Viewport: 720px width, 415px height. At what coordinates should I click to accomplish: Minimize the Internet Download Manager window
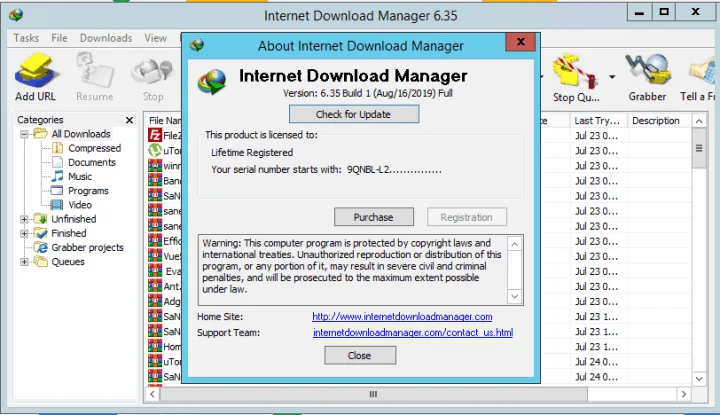pyautogui.click(x=639, y=12)
